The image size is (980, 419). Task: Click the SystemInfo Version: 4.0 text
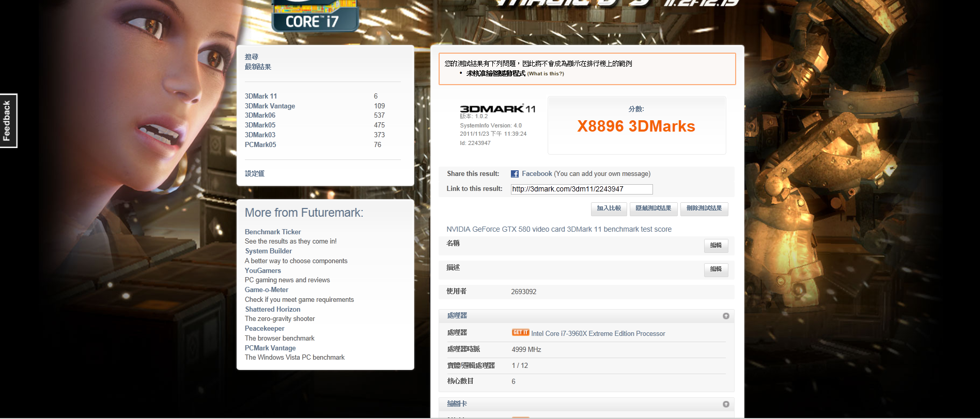(x=491, y=125)
